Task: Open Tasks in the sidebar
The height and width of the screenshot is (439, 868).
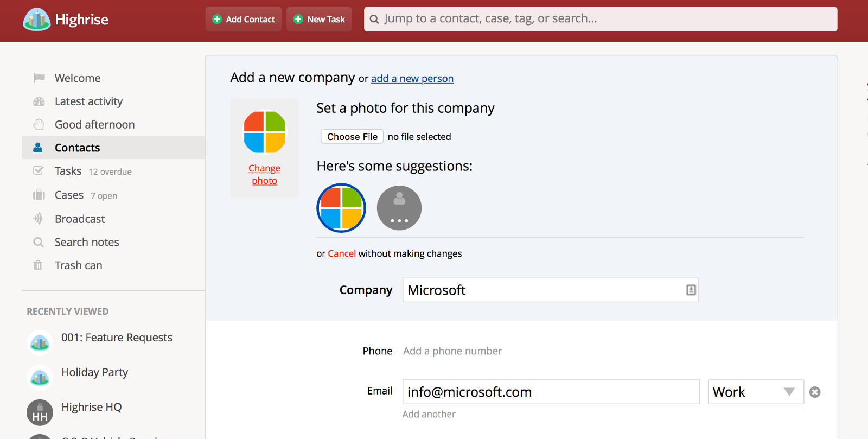Action: tap(68, 171)
